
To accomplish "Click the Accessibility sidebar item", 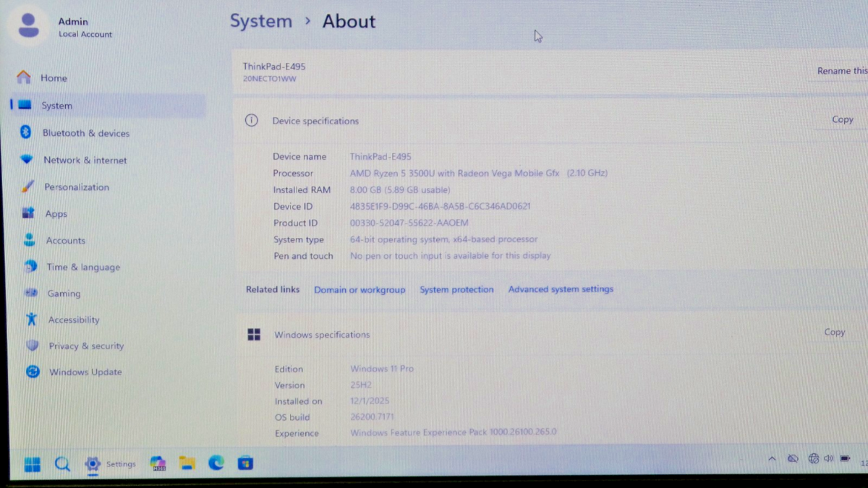I will (x=73, y=320).
